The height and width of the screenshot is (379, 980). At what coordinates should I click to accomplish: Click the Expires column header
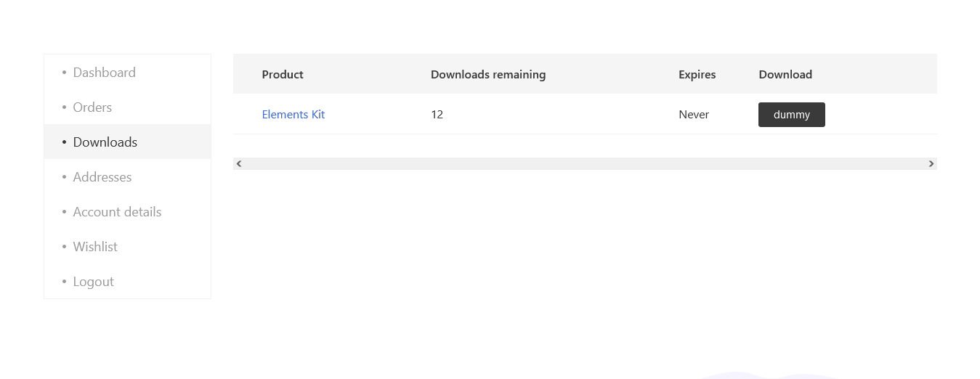[697, 74]
